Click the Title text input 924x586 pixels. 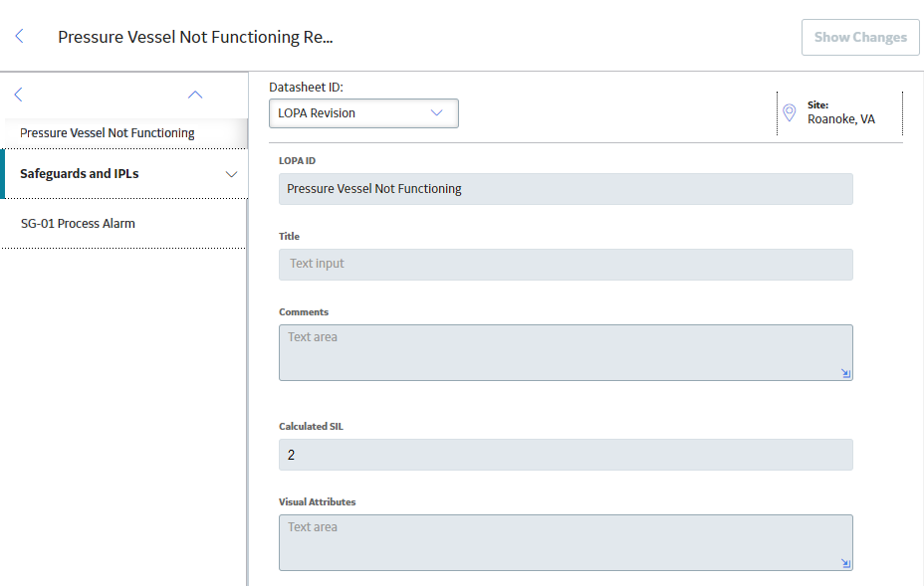pyautogui.click(x=566, y=265)
